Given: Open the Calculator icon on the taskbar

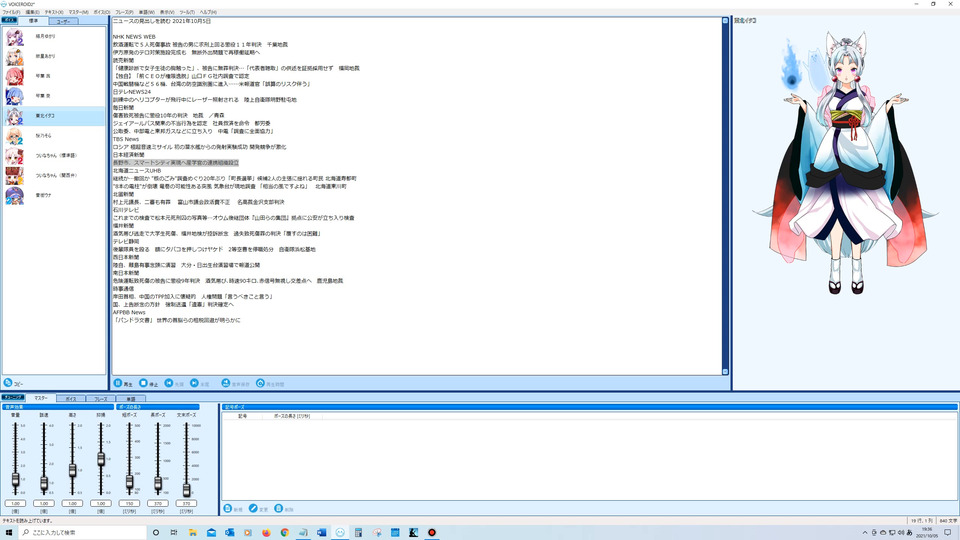Looking at the screenshot, I should [358, 533].
